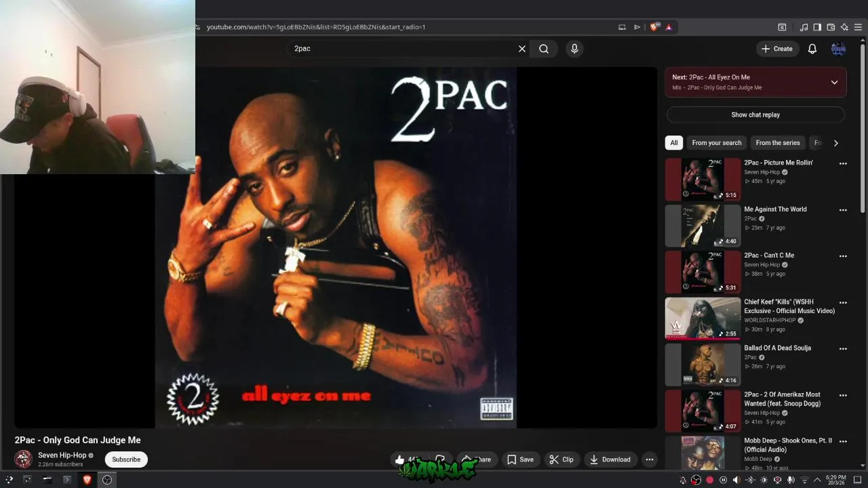
Task: Open the account avatar menu
Action: 839,49
